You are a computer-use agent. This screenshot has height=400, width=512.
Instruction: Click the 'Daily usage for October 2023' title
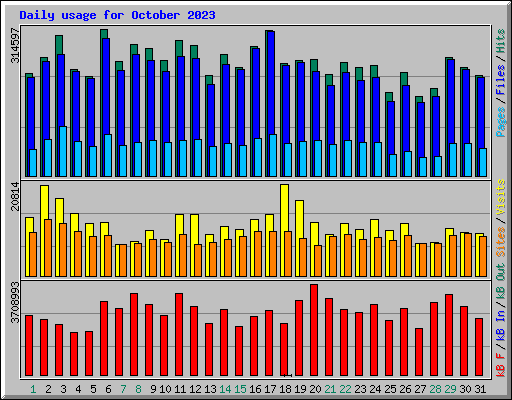(x=117, y=15)
